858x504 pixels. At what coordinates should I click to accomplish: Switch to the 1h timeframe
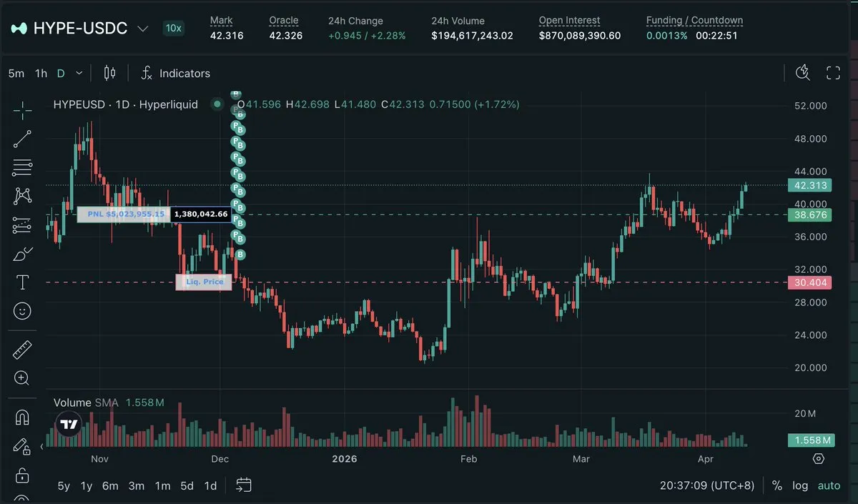[41, 73]
